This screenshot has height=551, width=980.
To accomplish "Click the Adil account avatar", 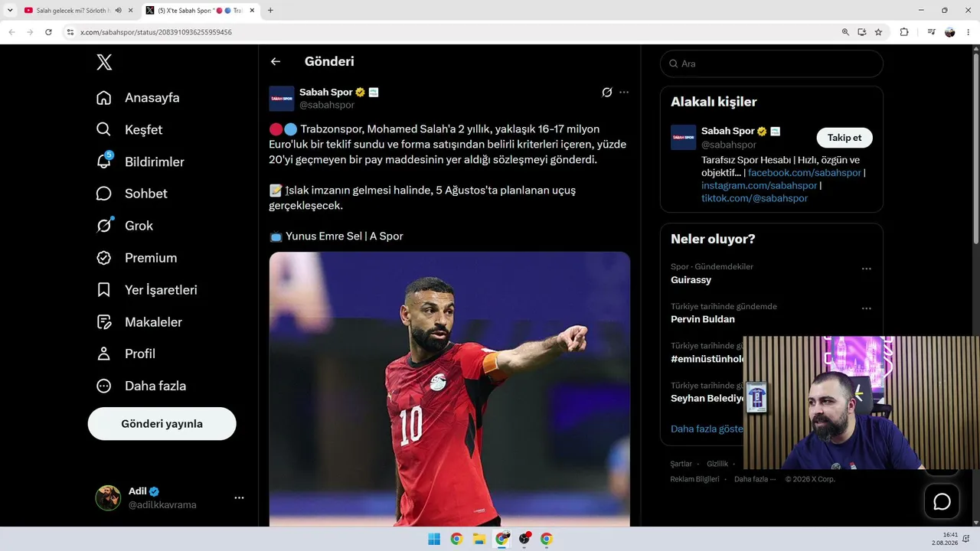I will pos(108,497).
